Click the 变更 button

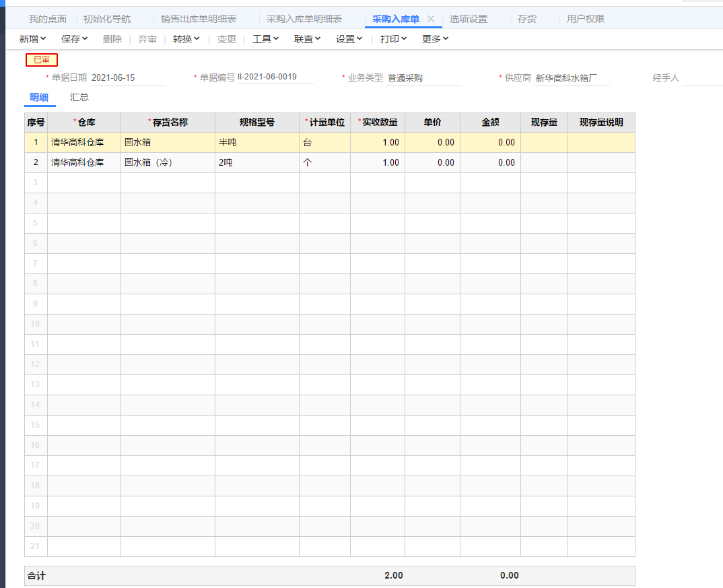click(x=226, y=39)
